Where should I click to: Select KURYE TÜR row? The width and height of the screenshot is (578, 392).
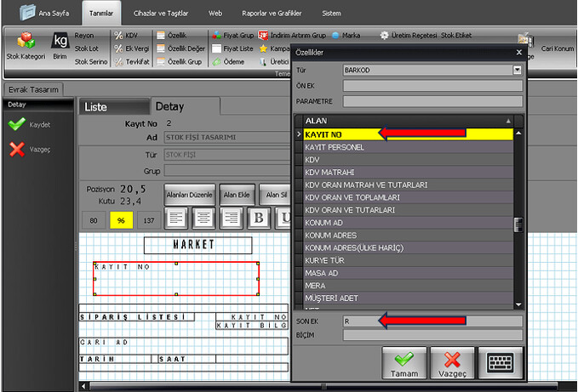[x=408, y=260]
